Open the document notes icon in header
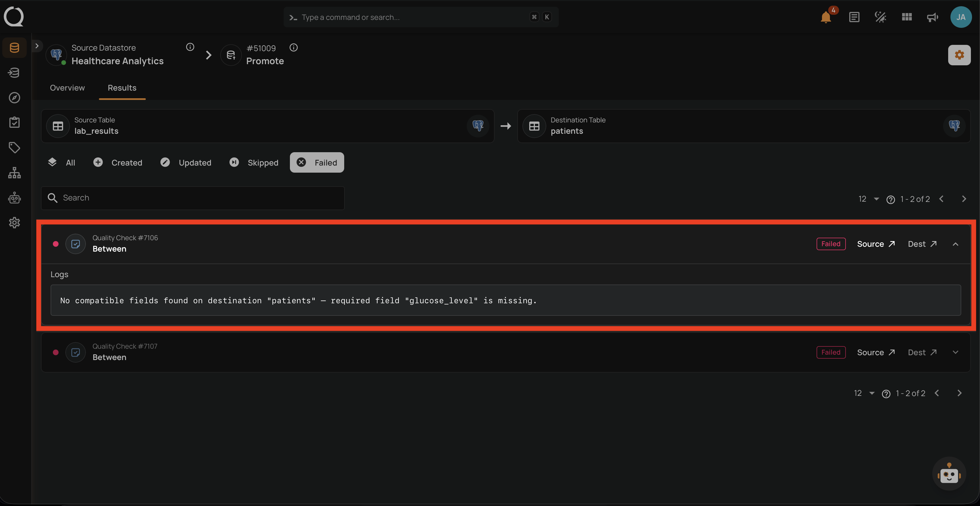980x506 pixels. click(854, 17)
